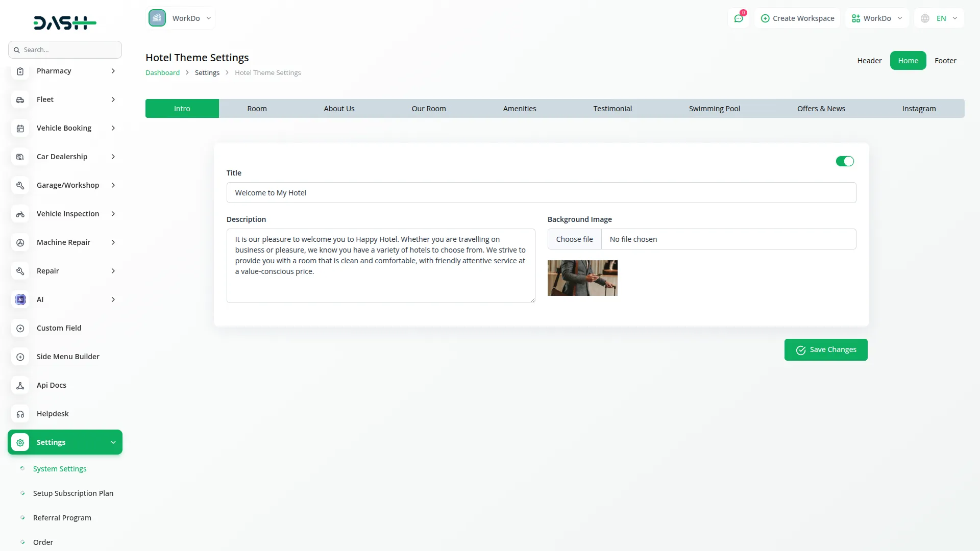Open the Car Dealership module icon
The height and width of the screenshot is (551, 980).
pyautogui.click(x=20, y=157)
